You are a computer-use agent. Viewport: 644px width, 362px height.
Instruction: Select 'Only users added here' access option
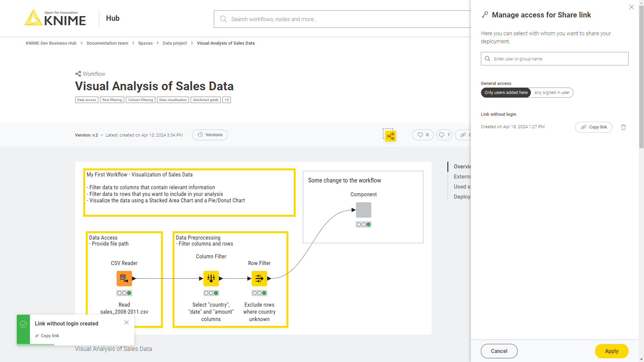[506, 93]
